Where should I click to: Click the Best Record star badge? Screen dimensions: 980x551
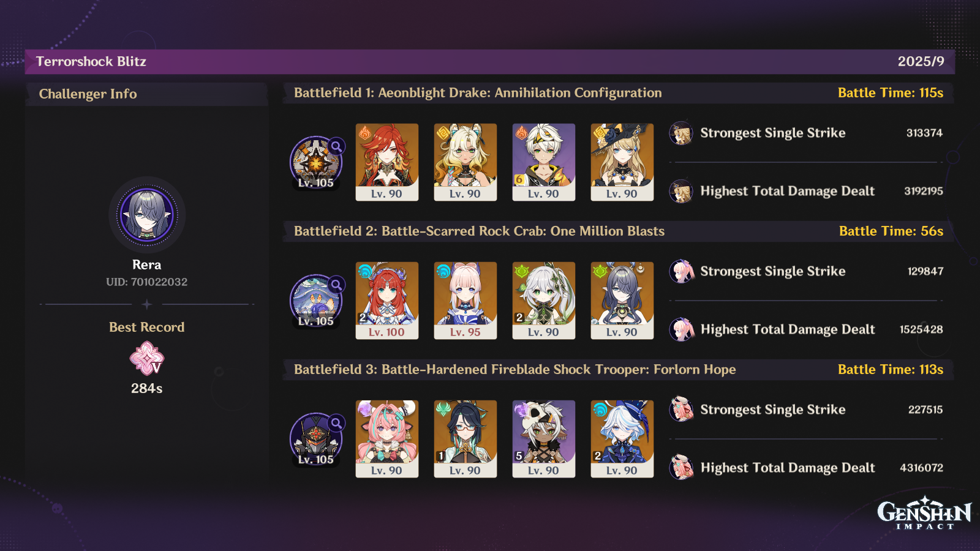point(147,359)
